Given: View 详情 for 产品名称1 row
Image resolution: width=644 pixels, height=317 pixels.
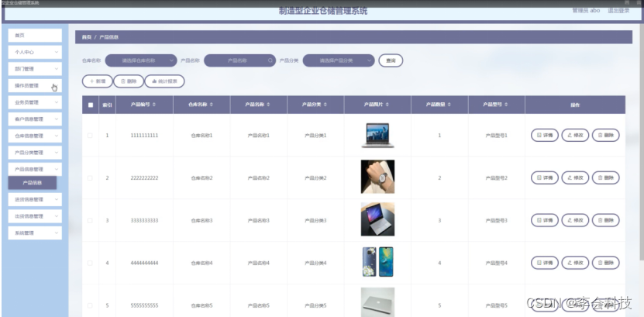Looking at the screenshot, I should pyautogui.click(x=545, y=135).
